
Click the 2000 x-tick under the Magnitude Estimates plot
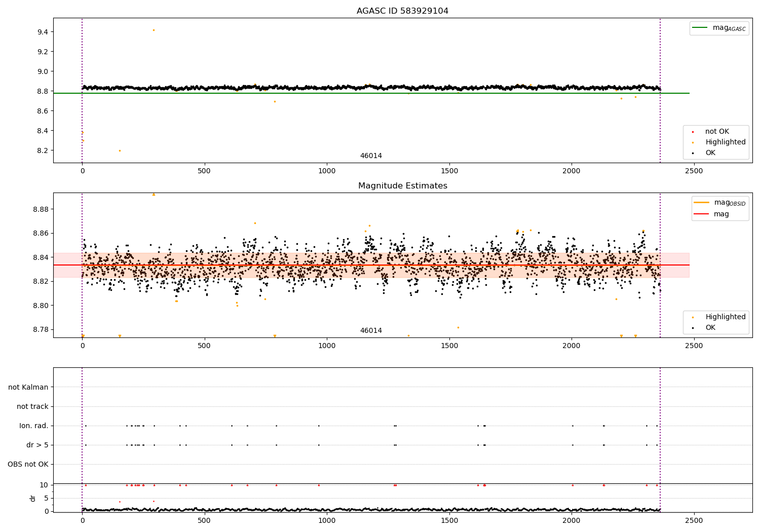572,346
